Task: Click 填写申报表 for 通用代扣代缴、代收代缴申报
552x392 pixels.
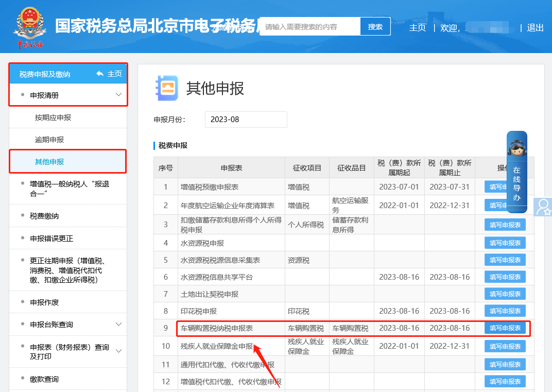Action: point(505,364)
